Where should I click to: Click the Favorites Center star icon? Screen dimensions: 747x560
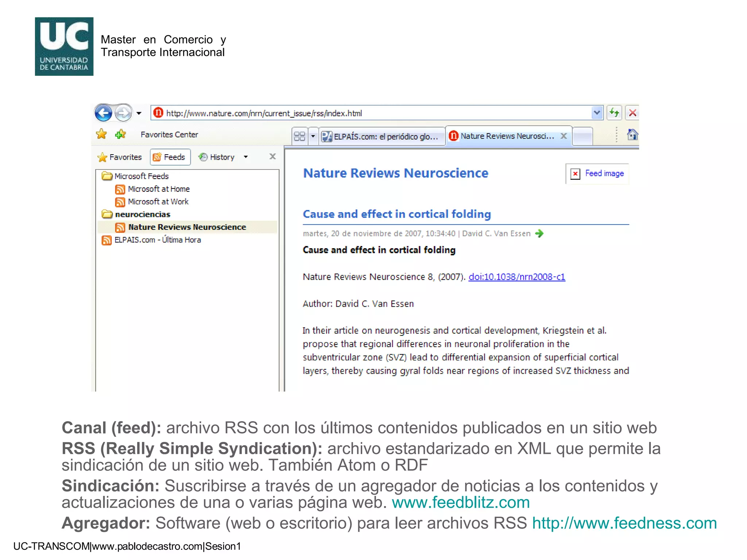click(x=101, y=134)
